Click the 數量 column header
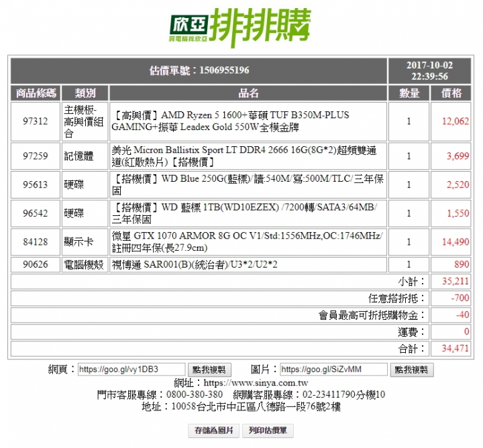The height and width of the screenshot is (448, 483). coord(409,93)
